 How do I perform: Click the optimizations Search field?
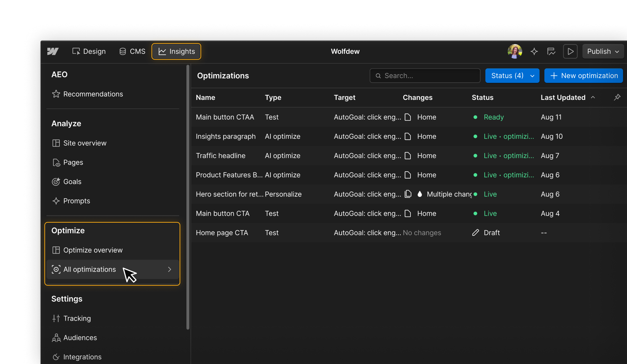click(425, 76)
